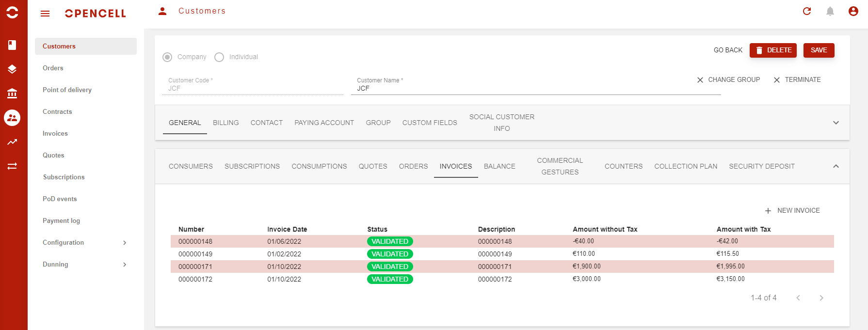Open the bank building icon in sidebar
The height and width of the screenshot is (330, 868).
[x=12, y=94]
